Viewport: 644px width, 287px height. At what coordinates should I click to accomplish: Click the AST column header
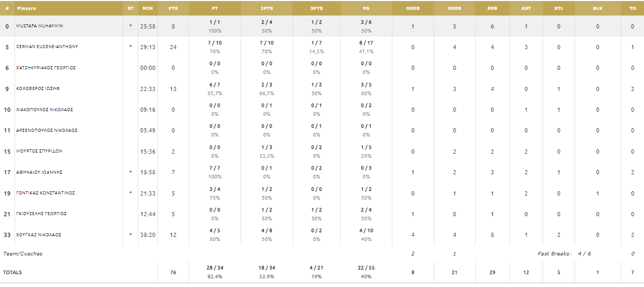tap(526, 8)
